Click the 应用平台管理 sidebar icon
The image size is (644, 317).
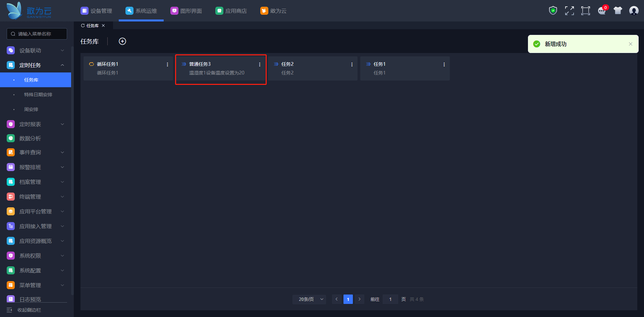(x=11, y=211)
